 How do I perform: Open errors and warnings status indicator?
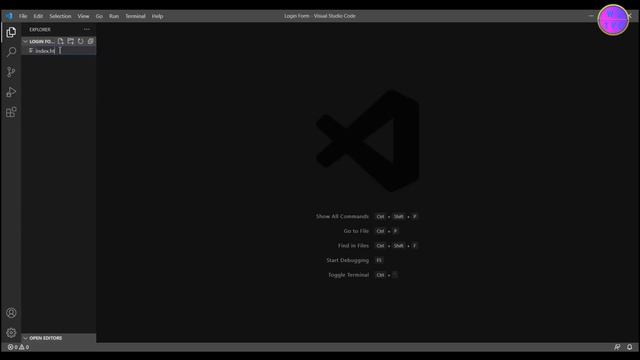point(18,347)
